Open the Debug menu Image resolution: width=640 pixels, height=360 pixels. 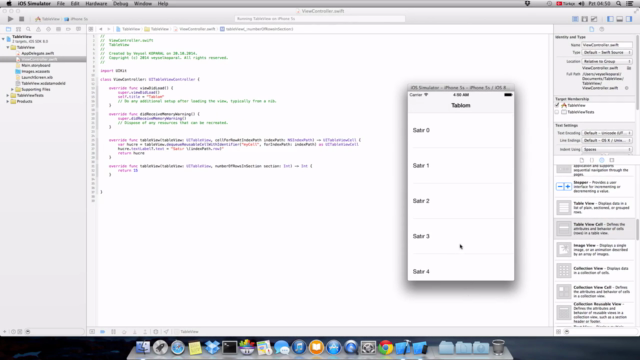(120, 4)
